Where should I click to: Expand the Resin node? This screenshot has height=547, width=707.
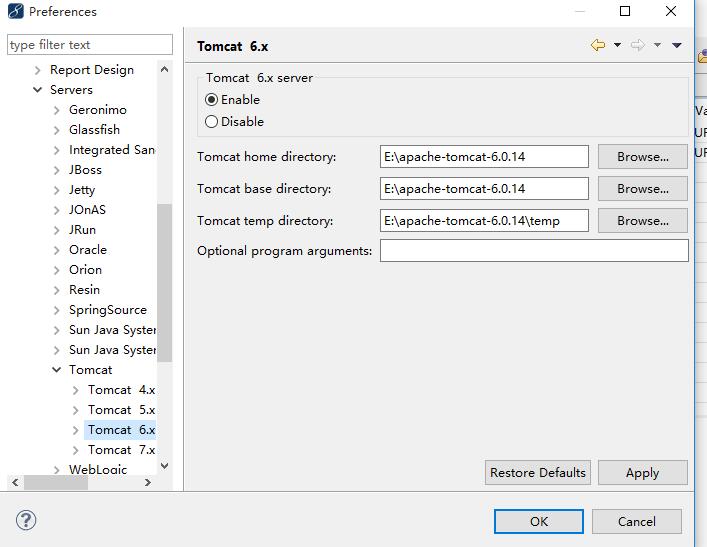click(56, 290)
